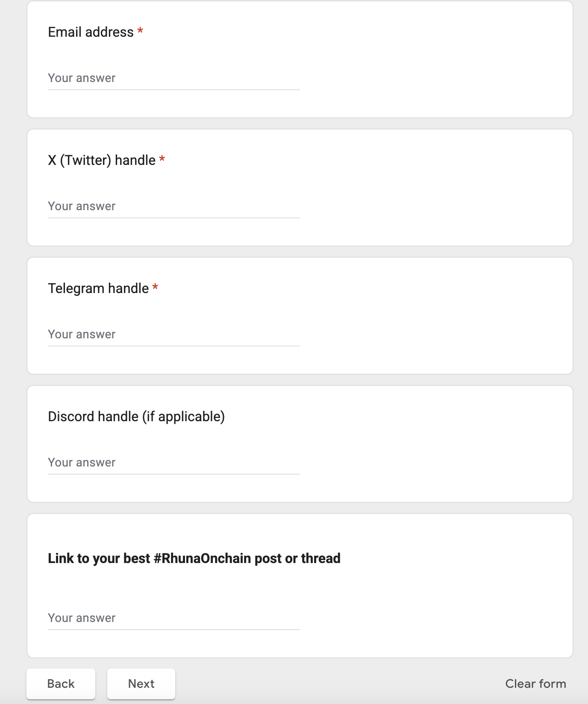
Task: Click empty space in the Email address card
Action: click(427, 60)
